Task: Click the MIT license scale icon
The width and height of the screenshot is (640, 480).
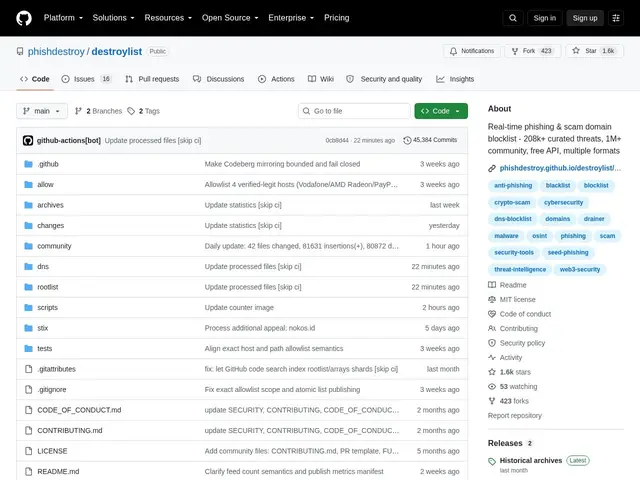Action: coord(492,300)
